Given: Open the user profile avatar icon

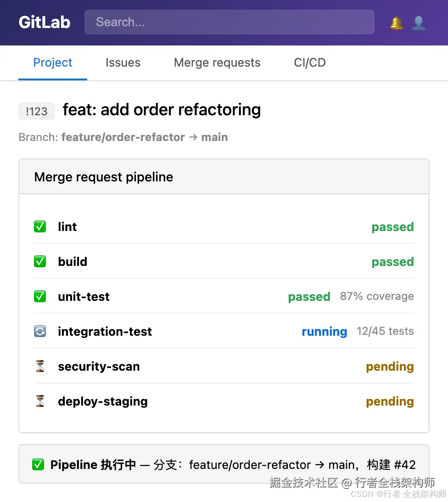Looking at the screenshot, I should pyautogui.click(x=419, y=23).
